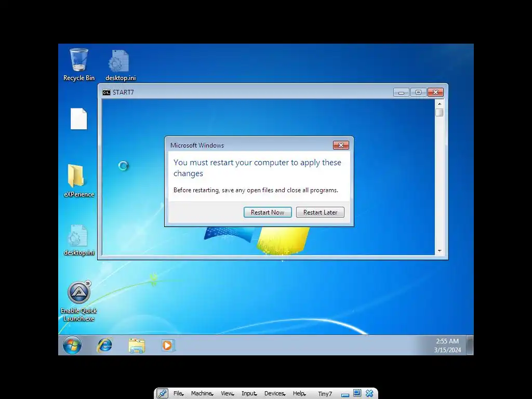Screen dimensions: 532x399
Task: Click the START7 window title text
Action: [123, 92]
